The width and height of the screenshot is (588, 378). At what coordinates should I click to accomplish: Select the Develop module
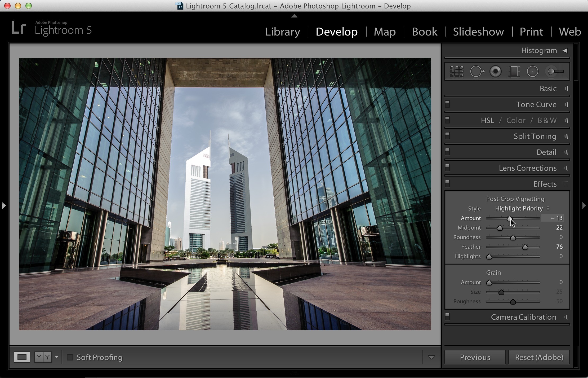click(x=336, y=32)
